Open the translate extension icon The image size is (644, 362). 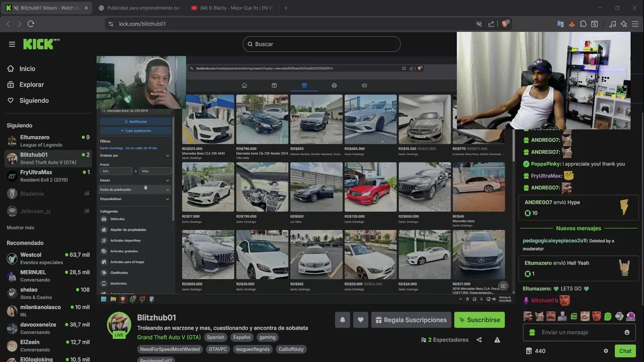[560, 24]
